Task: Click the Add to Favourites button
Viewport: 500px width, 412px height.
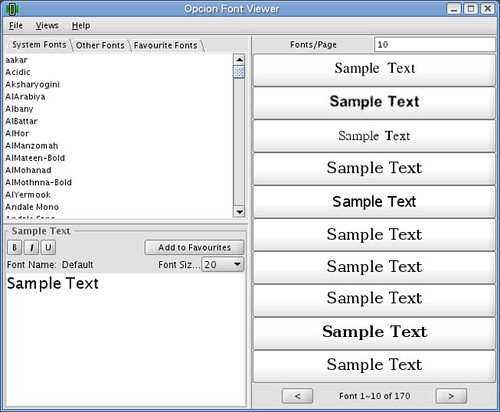Action: [x=194, y=247]
